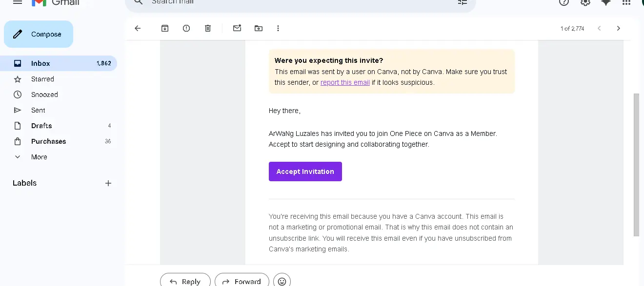Viewport: 644px width, 286px height.
Task: Open the main menu hamburger icon
Action: coord(18,2)
